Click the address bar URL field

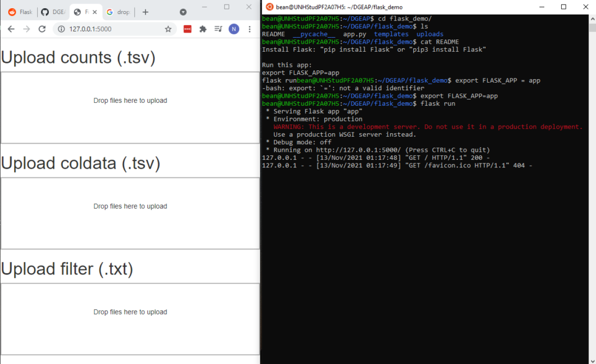point(111,29)
